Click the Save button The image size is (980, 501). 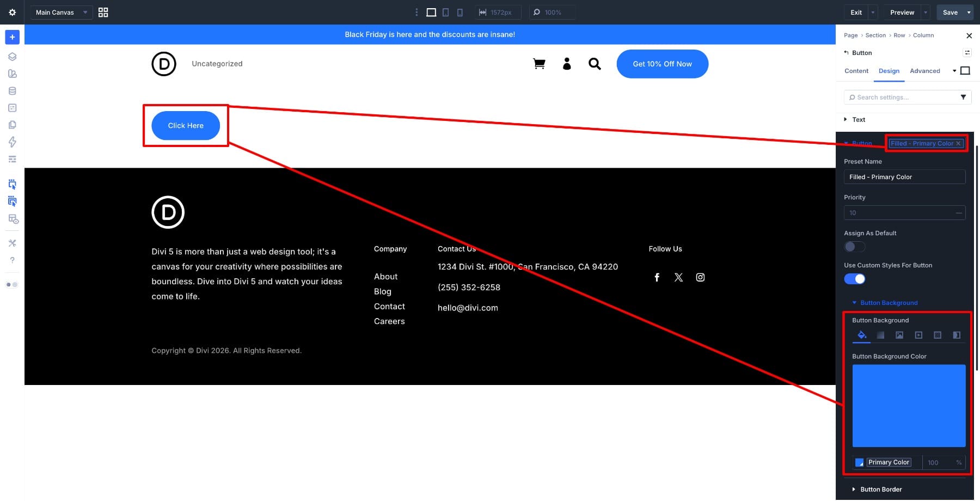click(950, 12)
